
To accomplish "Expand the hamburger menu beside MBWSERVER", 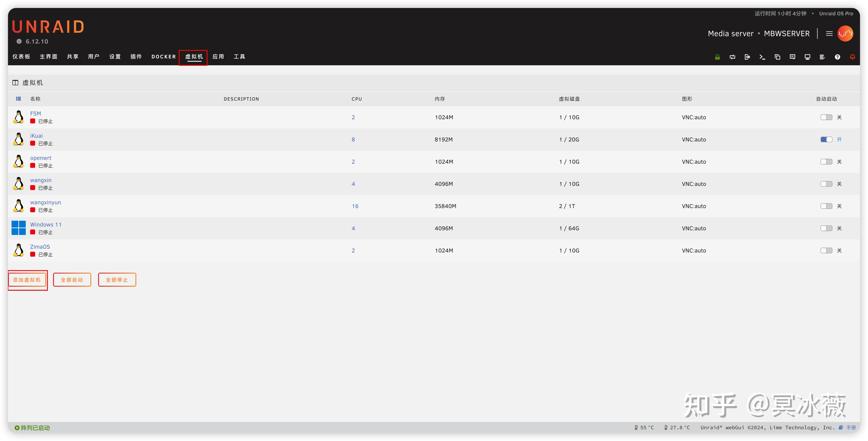I will tap(829, 33).
